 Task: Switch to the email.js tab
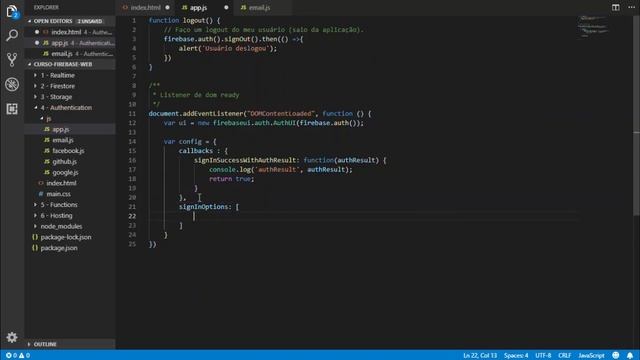260,7
